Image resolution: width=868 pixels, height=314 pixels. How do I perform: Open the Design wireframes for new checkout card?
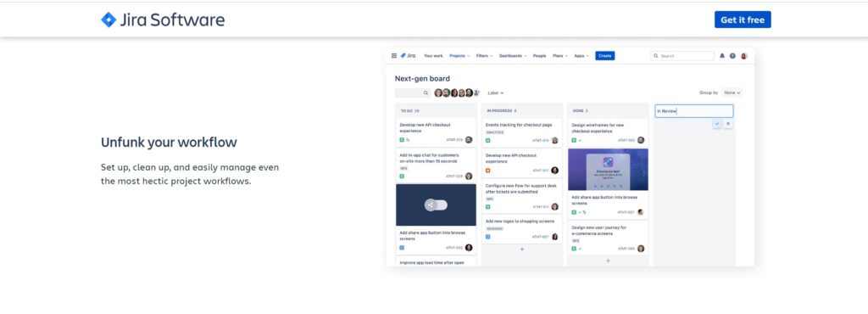pos(608,132)
